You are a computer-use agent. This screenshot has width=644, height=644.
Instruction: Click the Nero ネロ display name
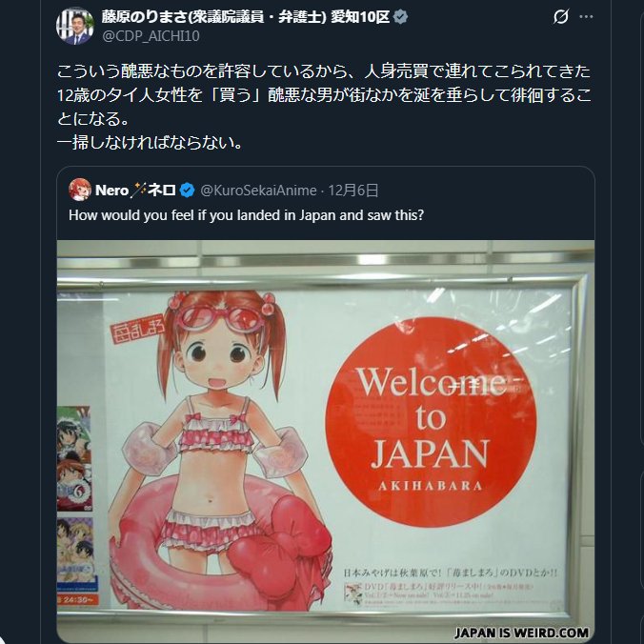click(135, 191)
